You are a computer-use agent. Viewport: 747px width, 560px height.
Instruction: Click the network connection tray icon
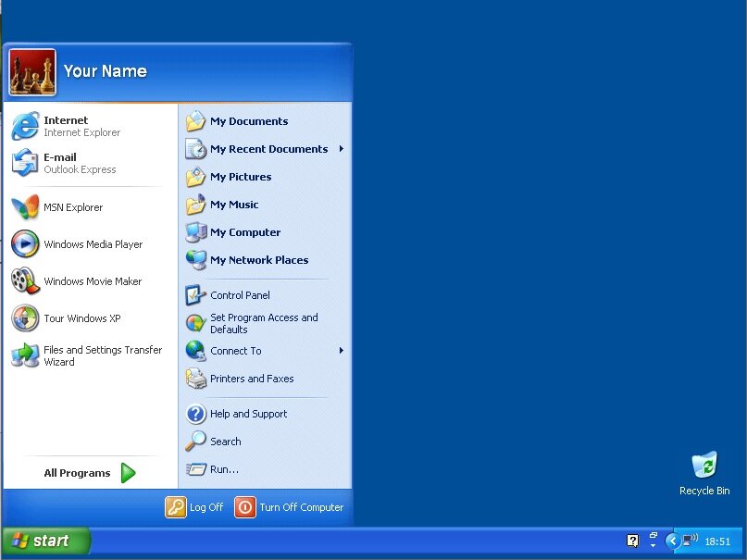tap(690, 541)
